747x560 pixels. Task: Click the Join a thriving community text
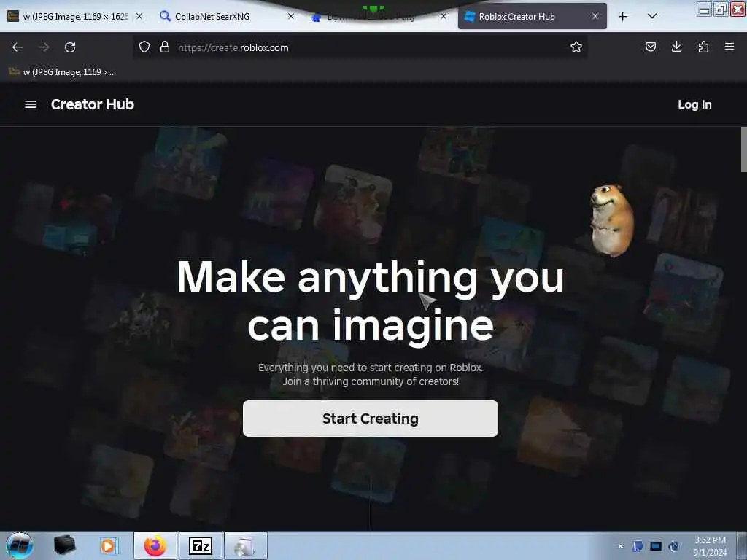(x=371, y=381)
